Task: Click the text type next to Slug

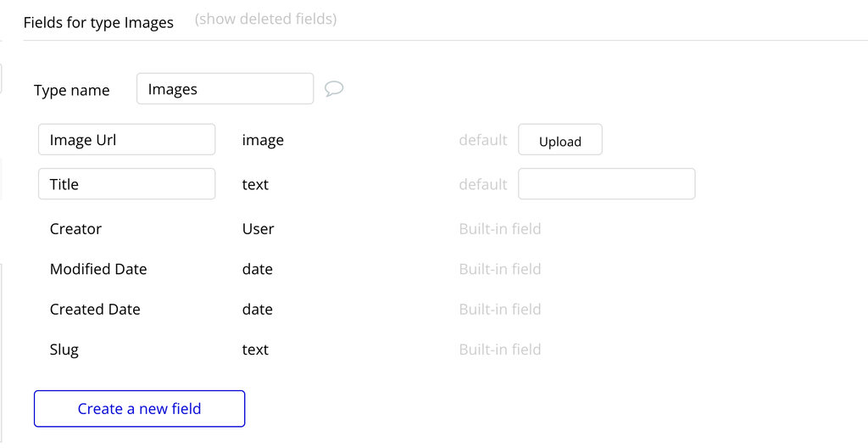Action: point(255,350)
